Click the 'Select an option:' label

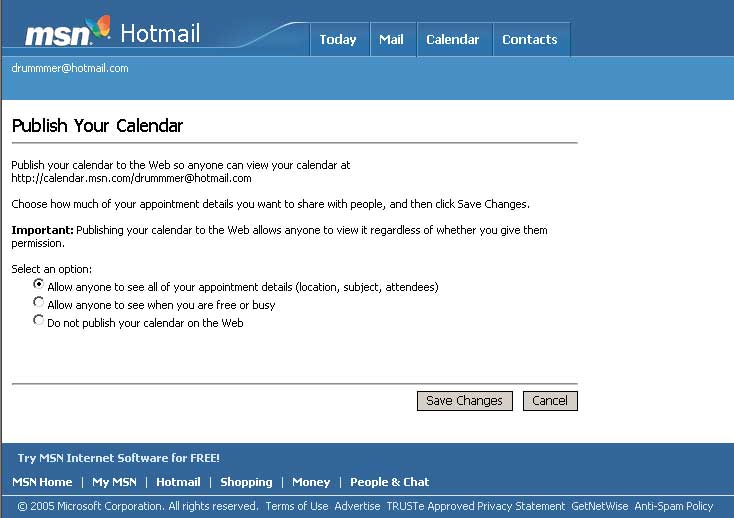click(51, 269)
